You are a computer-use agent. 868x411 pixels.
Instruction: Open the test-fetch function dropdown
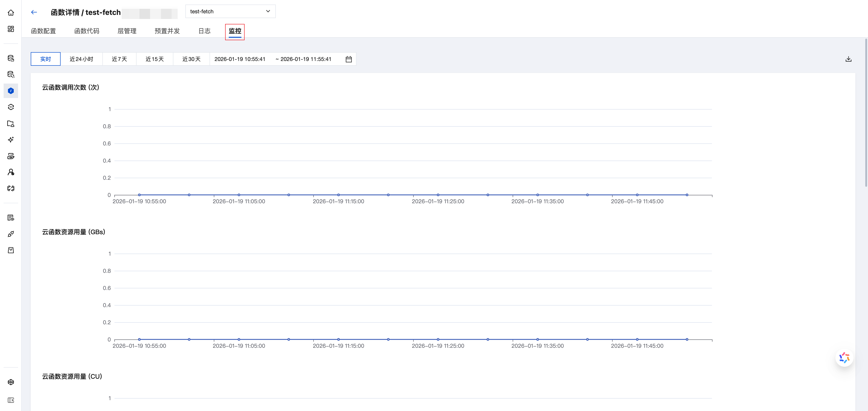[x=230, y=12]
